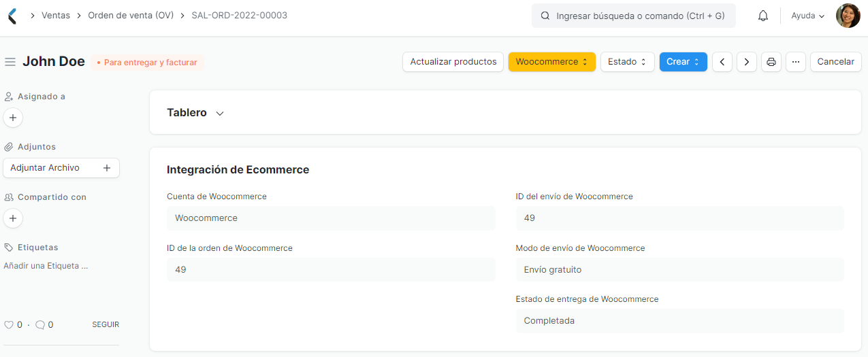The height and width of the screenshot is (357, 868).
Task: Click ID del envío de Woocommerce field
Action: (680, 218)
